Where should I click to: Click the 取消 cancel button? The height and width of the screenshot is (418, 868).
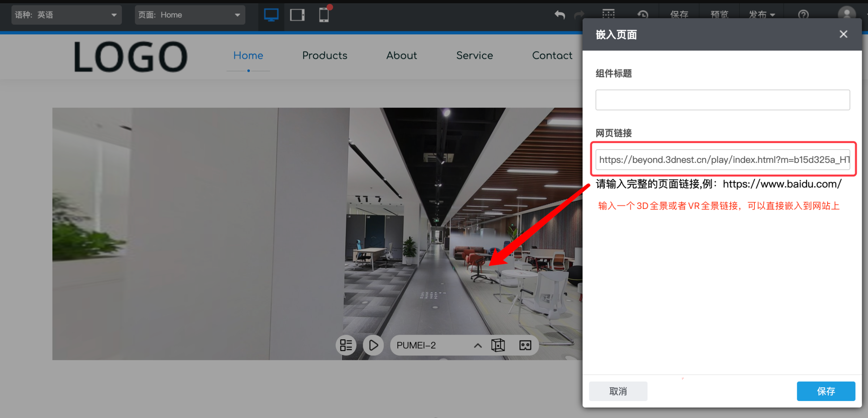click(618, 391)
